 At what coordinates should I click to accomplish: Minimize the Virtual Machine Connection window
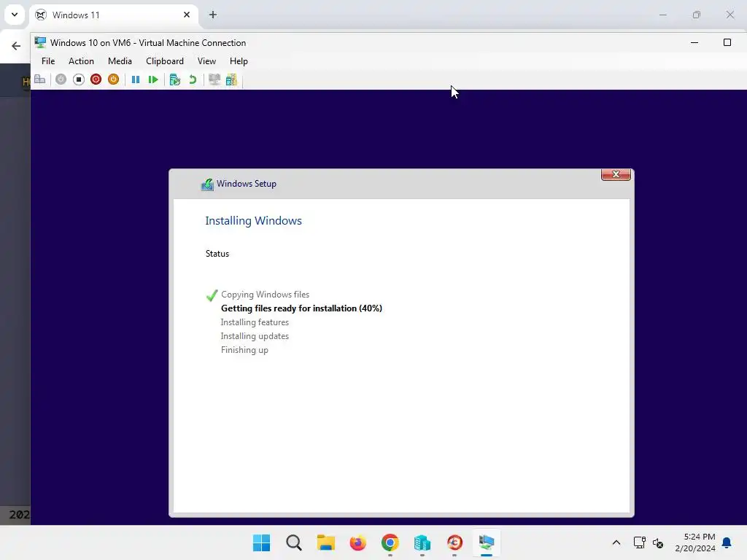pos(694,42)
